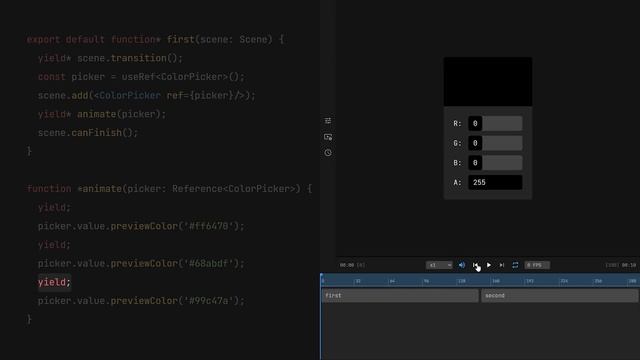Click the code line previewColor('#99c47a')
This screenshot has width=640, height=360.
tap(141, 301)
